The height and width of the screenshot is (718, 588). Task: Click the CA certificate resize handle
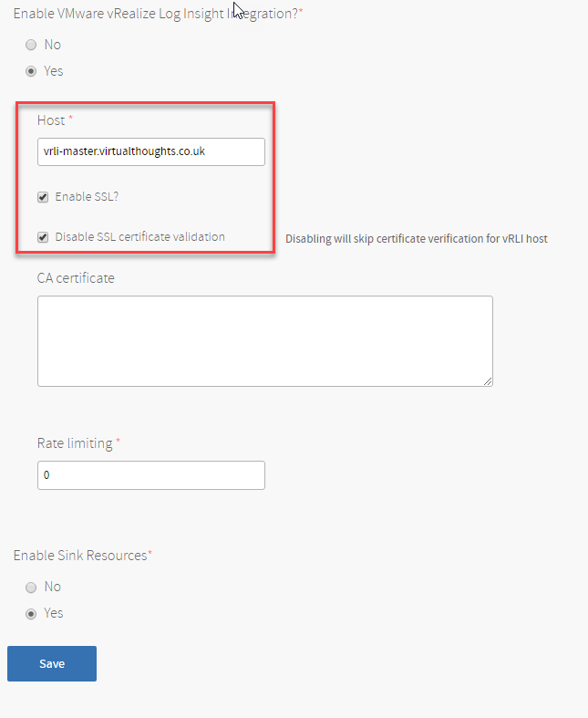tap(488, 381)
